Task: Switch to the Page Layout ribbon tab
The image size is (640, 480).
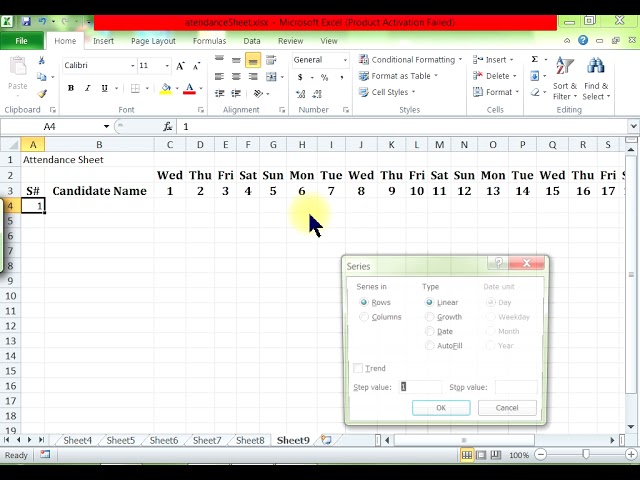Action: (153, 41)
